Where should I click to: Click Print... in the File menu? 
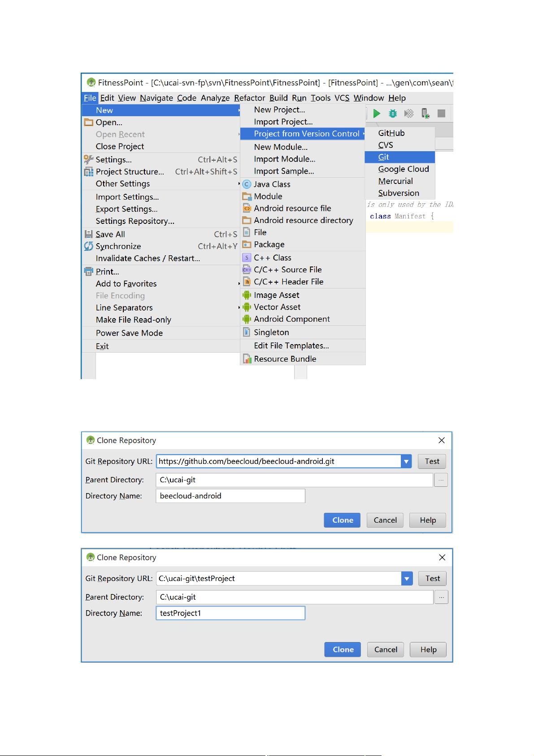(161, 271)
